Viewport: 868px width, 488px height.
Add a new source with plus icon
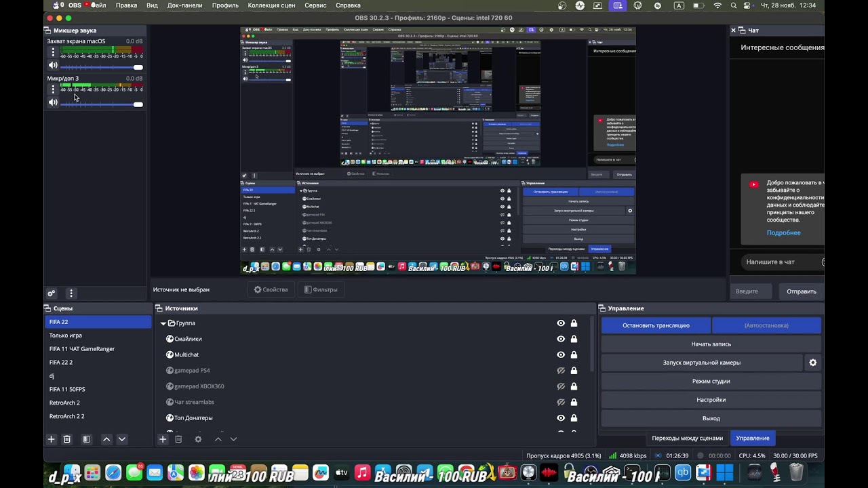163,439
